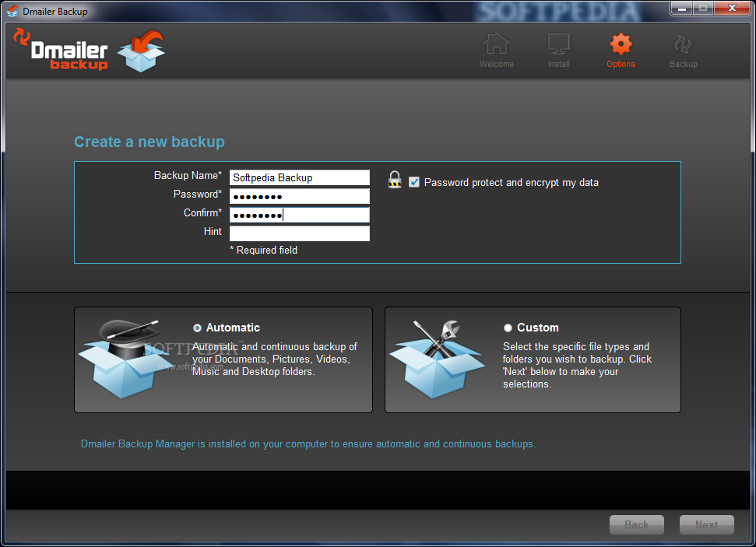Click the '* Required field' note
Screen dimensions: 756x547
(263, 250)
